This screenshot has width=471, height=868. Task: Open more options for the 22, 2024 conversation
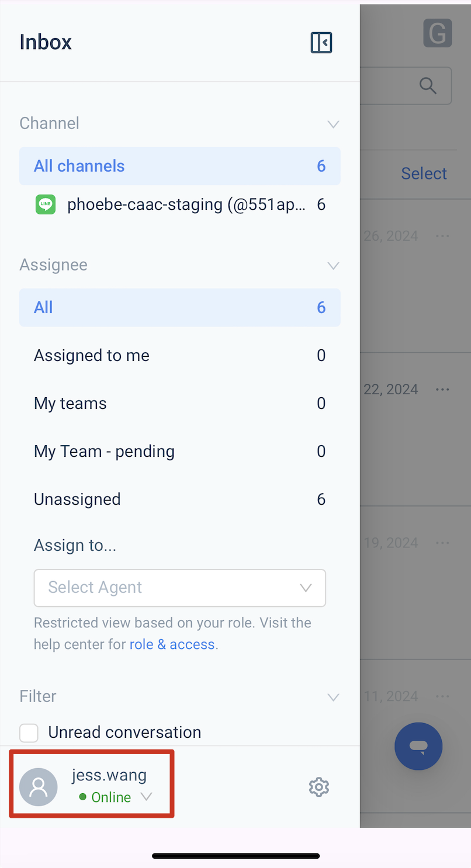click(442, 389)
